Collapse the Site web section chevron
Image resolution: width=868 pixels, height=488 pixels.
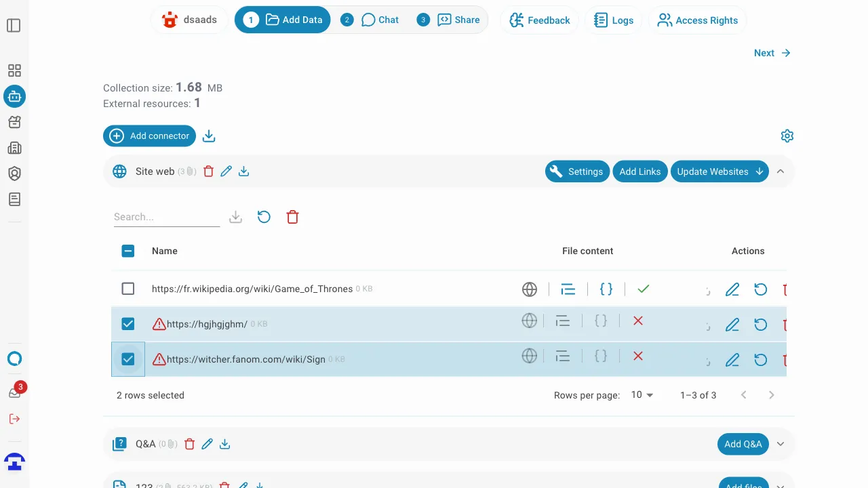[x=781, y=171]
